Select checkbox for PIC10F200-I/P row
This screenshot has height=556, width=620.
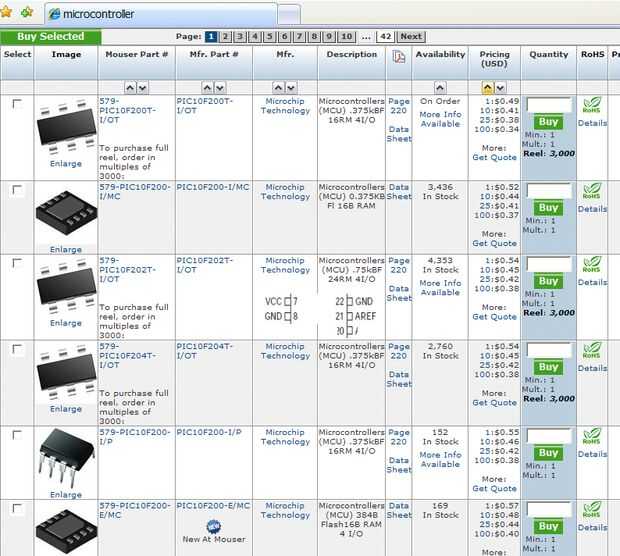pos(17,435)
